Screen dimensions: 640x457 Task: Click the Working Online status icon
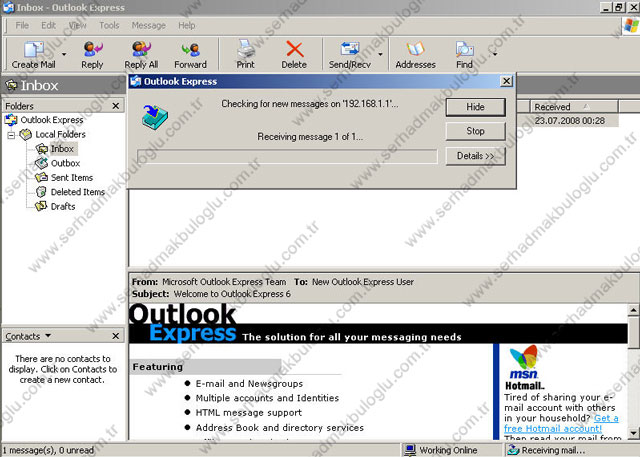pos(409,450)
